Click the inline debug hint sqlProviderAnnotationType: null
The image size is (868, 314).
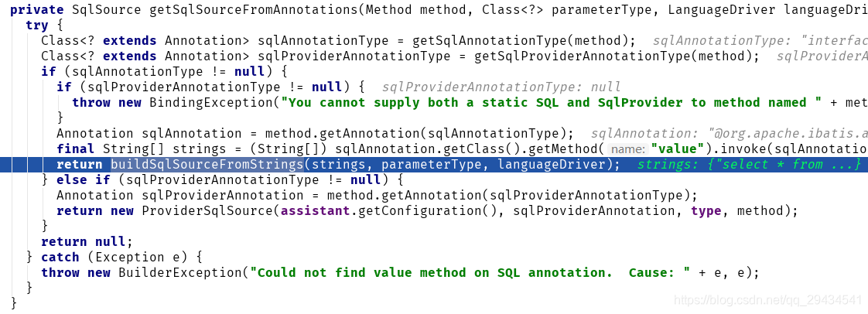point(501,87)
